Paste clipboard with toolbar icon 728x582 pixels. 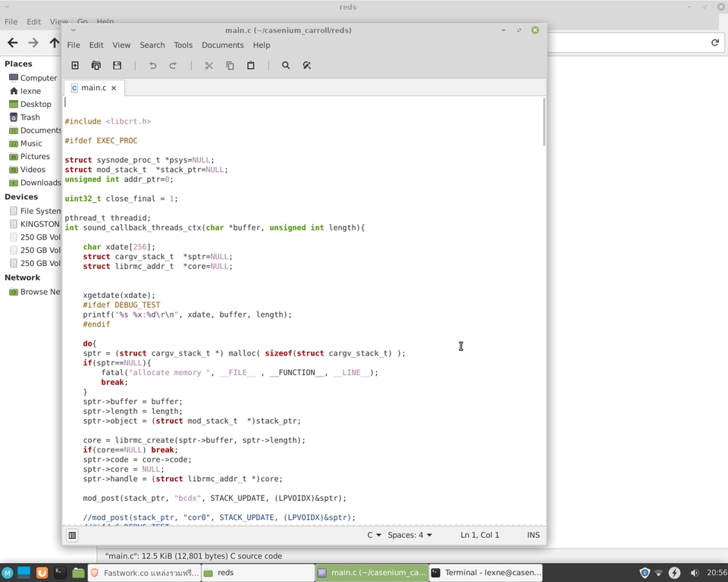coord(251,65)
